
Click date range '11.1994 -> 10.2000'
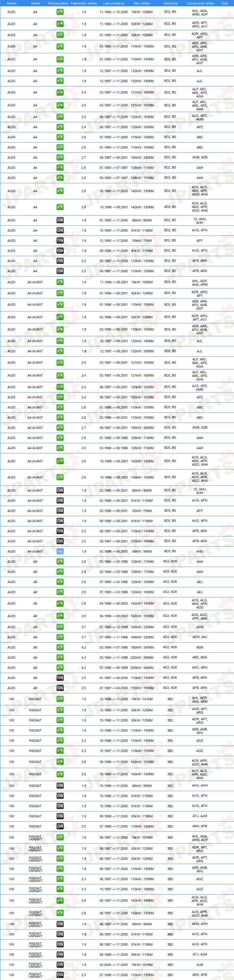114,12
